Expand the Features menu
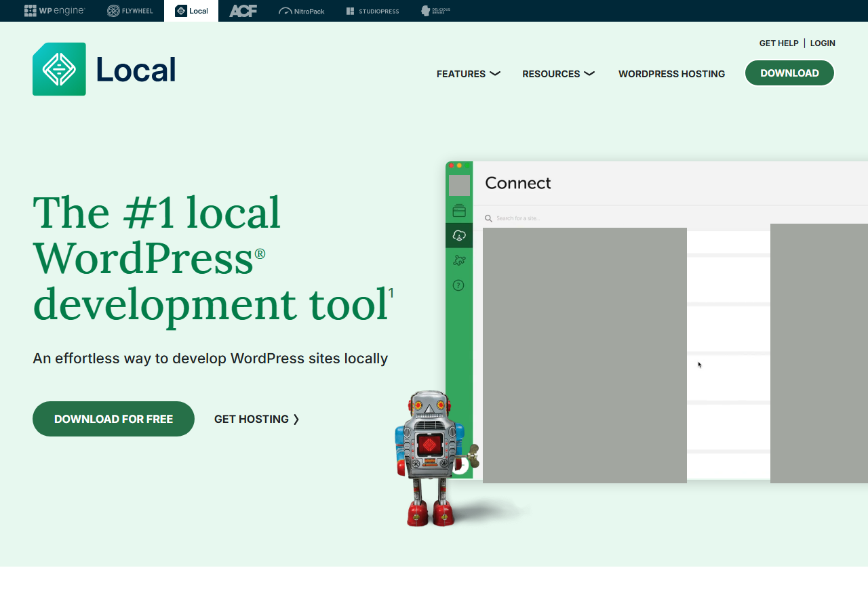The height and width of the screenshot is (610, 868). 469,74
